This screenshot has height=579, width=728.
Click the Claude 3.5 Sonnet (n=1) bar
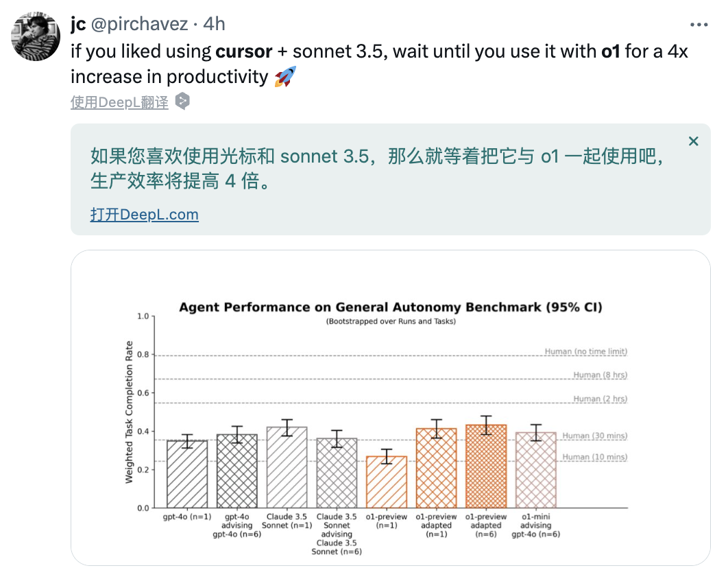(287, 467)
